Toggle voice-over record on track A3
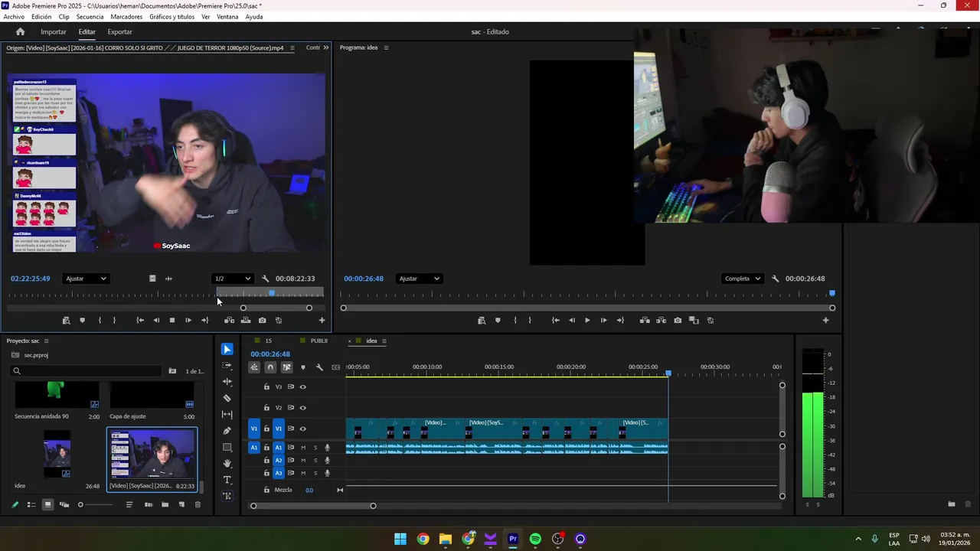The image size is (980, 551). point(327,473)
